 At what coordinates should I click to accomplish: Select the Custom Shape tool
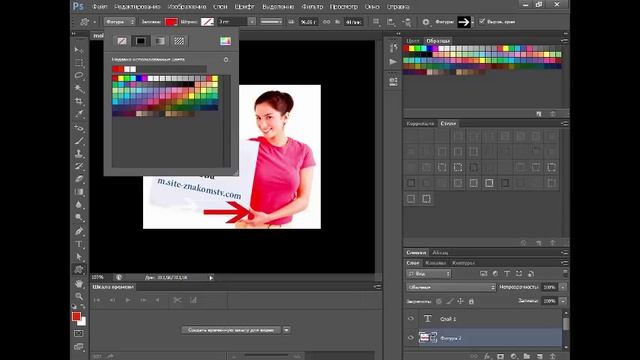pyautogui.click(x=79, y=269)
